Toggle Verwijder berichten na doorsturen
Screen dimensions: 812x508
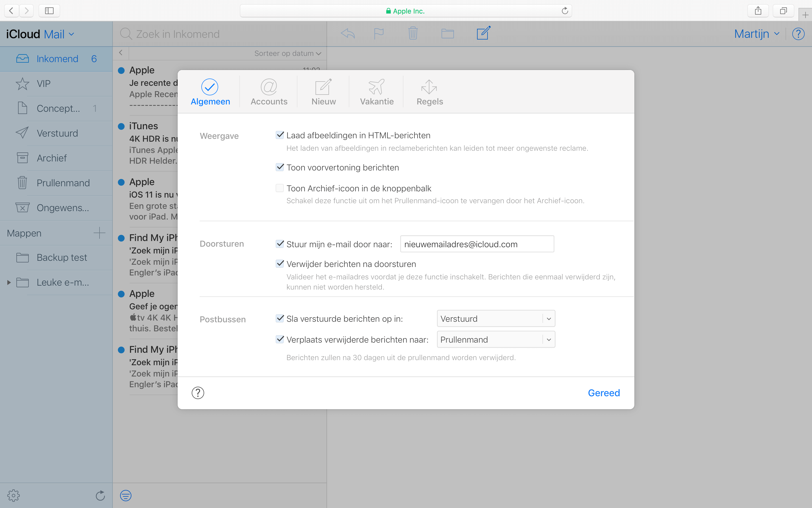click(x=280, y=264)
